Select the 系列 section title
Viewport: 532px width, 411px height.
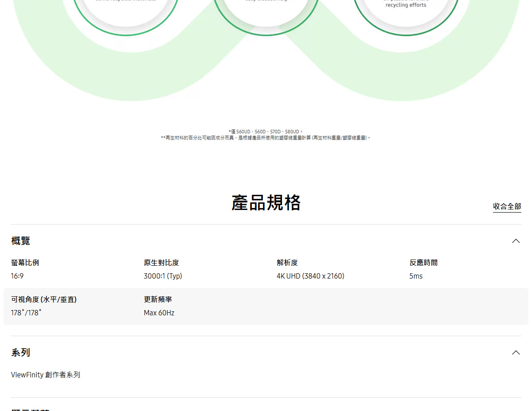pos(20,353)
